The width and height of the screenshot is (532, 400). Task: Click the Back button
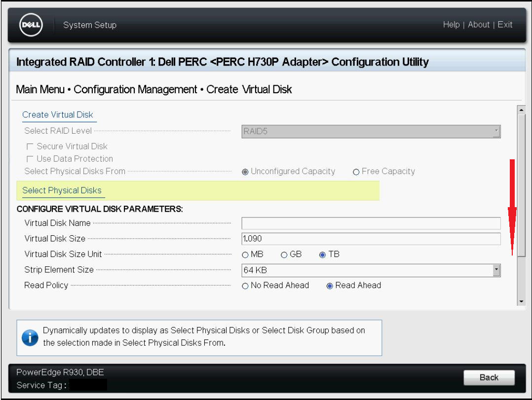489,377
